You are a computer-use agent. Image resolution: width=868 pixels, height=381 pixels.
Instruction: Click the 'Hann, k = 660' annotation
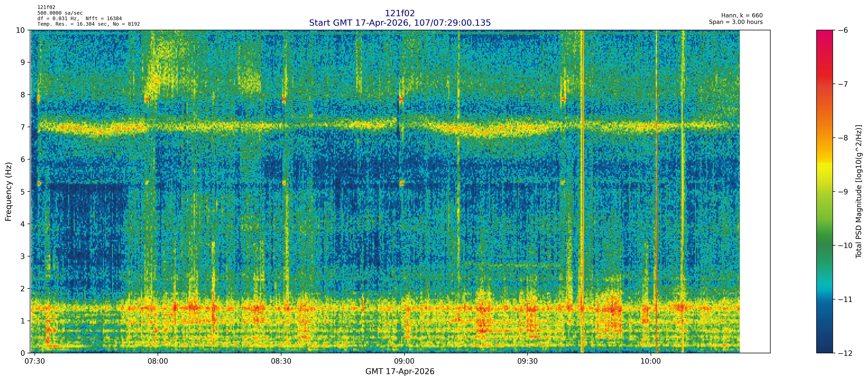click(742, 16)
